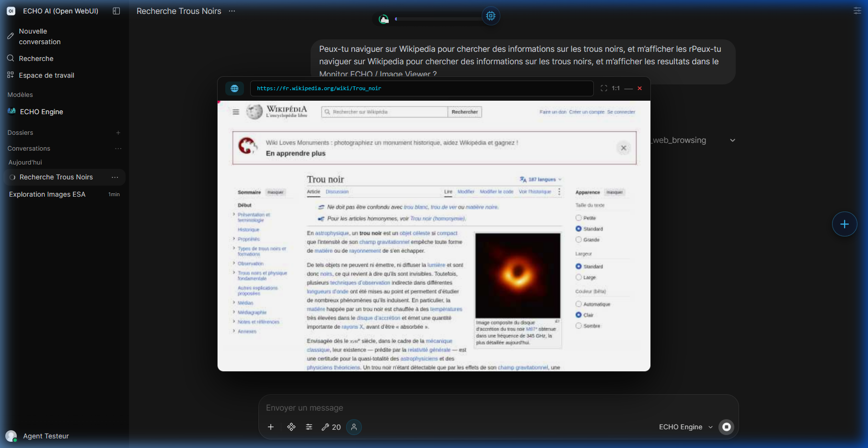The height and width of the screenshot is (448, 868).
Task: Dismiss the Wiki Loves Monuments banner
Action: (624, 148)
